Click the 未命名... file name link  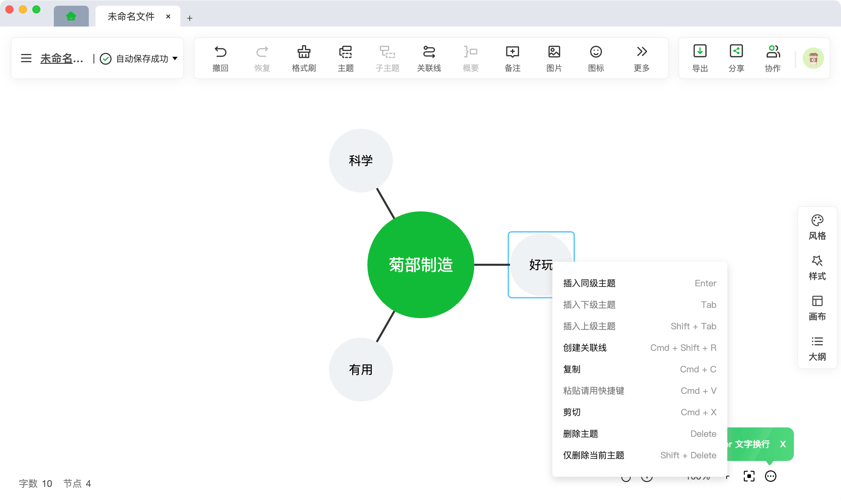click(x=62, y=59)
